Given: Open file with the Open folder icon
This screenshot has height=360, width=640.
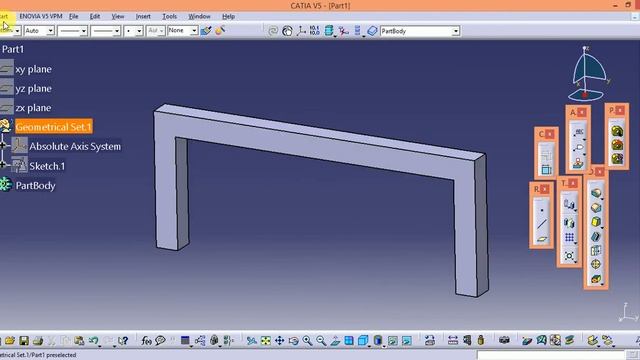Looking at the screenshot, I should click(x=10, y=340).
